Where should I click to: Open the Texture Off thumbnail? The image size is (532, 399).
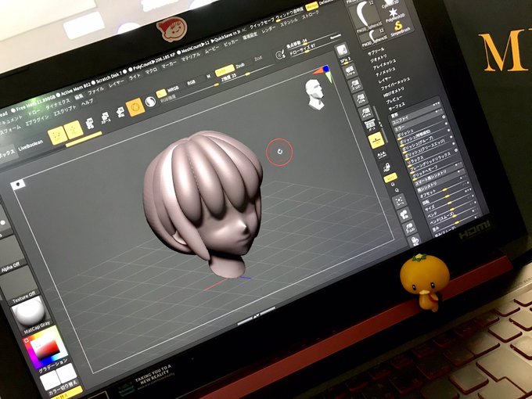20,283
